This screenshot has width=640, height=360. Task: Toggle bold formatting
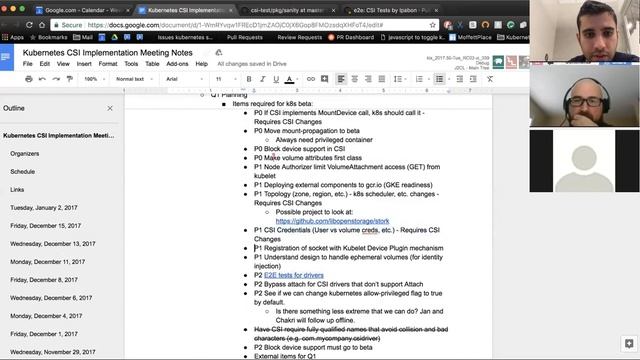[249, 79]
